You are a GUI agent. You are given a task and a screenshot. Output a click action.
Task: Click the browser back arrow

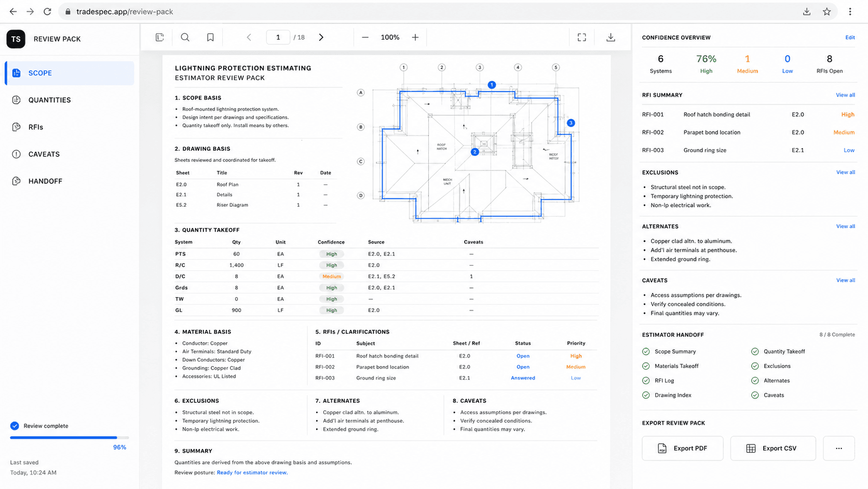(x=13, y=11)
